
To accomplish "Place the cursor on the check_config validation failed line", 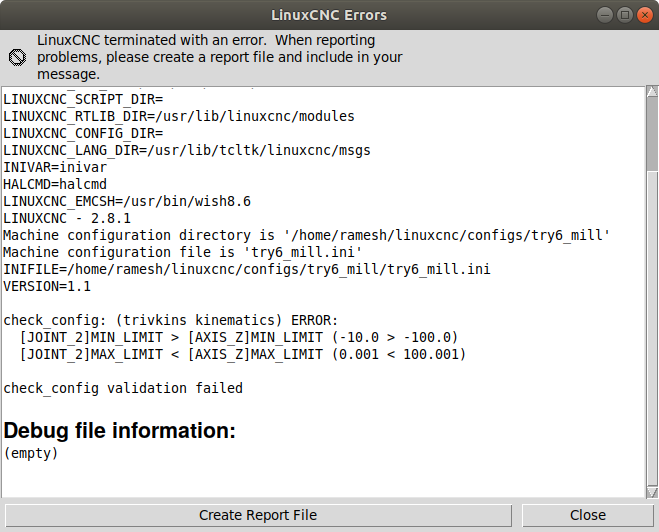I will (123, 388).
